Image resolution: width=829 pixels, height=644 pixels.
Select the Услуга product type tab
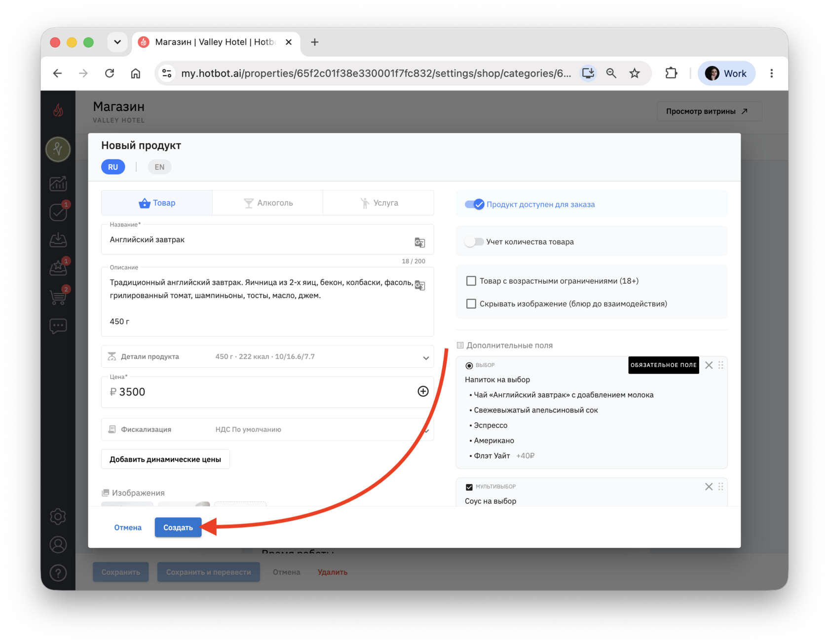coord(378,203)
